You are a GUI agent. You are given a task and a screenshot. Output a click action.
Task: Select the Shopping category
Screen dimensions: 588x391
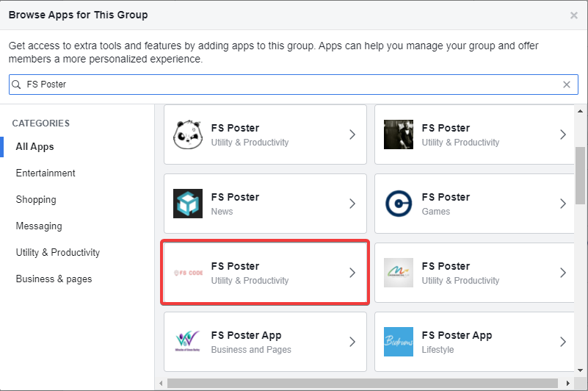click(36, 200)
